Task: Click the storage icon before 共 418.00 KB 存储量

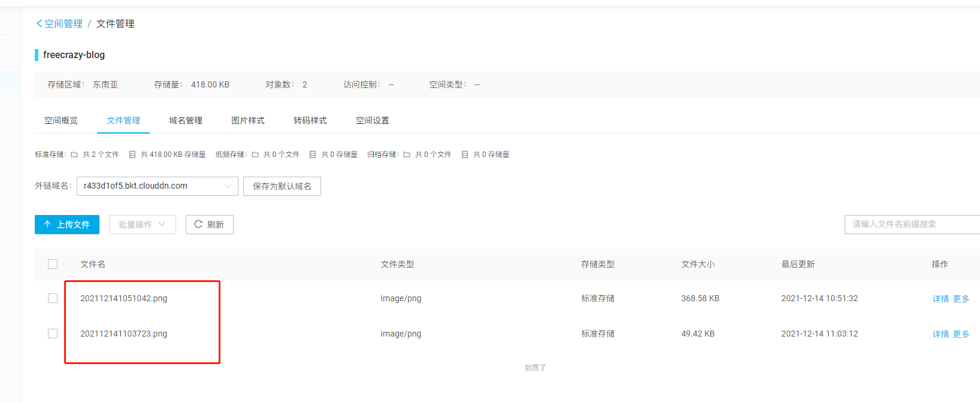Action: click(132, 154)
